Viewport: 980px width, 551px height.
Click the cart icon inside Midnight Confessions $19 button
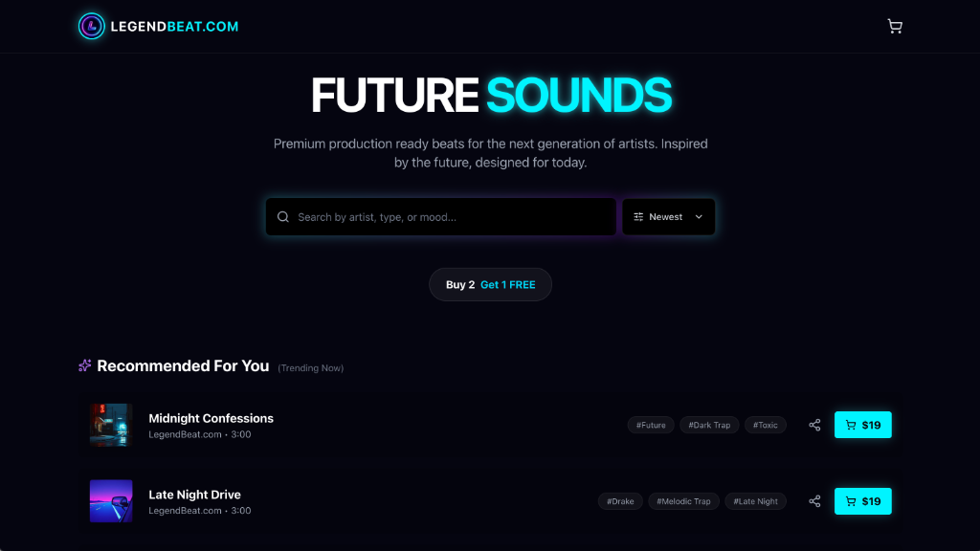(850, 425)
